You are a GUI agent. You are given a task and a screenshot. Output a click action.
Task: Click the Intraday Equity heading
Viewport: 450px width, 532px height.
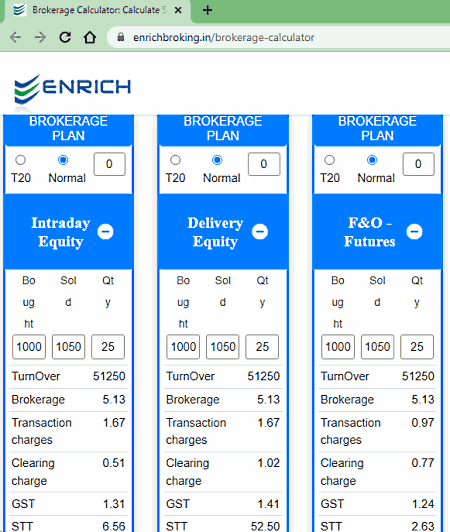tap(61, 232)
